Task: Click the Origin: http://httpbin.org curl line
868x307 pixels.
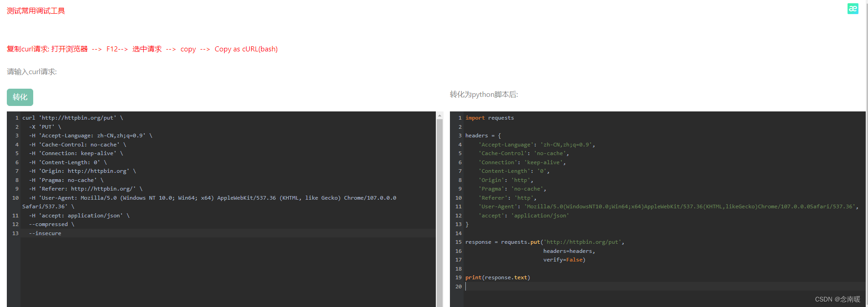Action: click(x=82, y=171)
